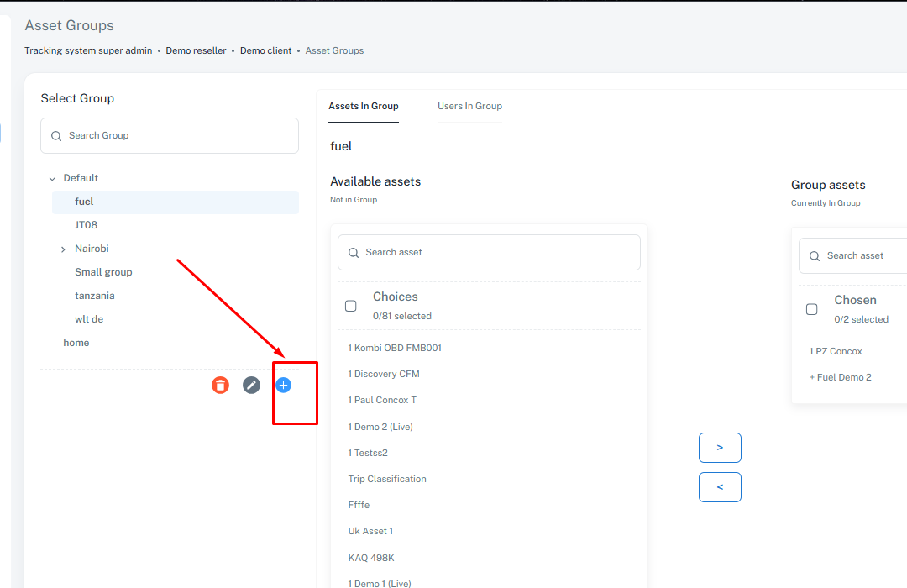Go to Demo client breadcrumb
Viewport: 907px width, 588px height.
click(x=265, y=50)
